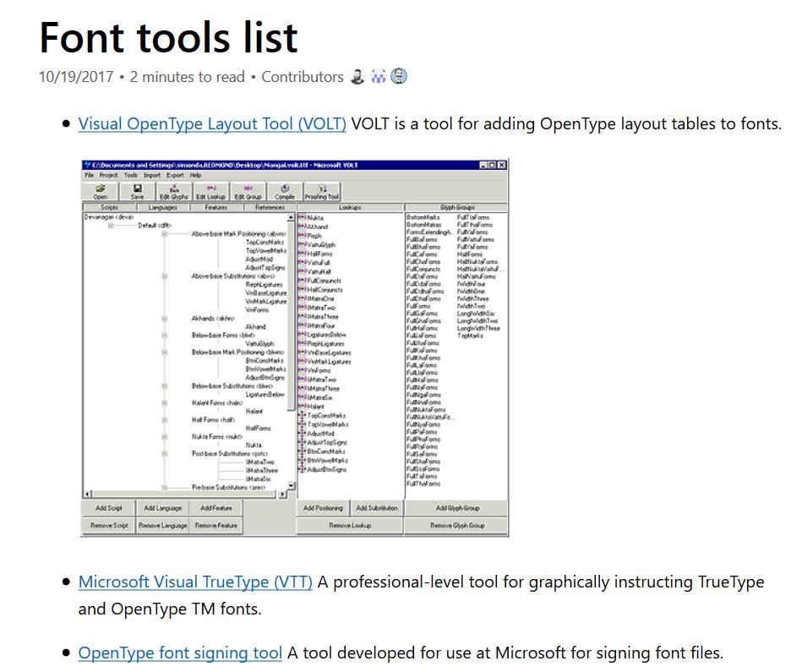Switch to the Features column header
The height and width of the screenshot is (672, 791).
[216, 209]
